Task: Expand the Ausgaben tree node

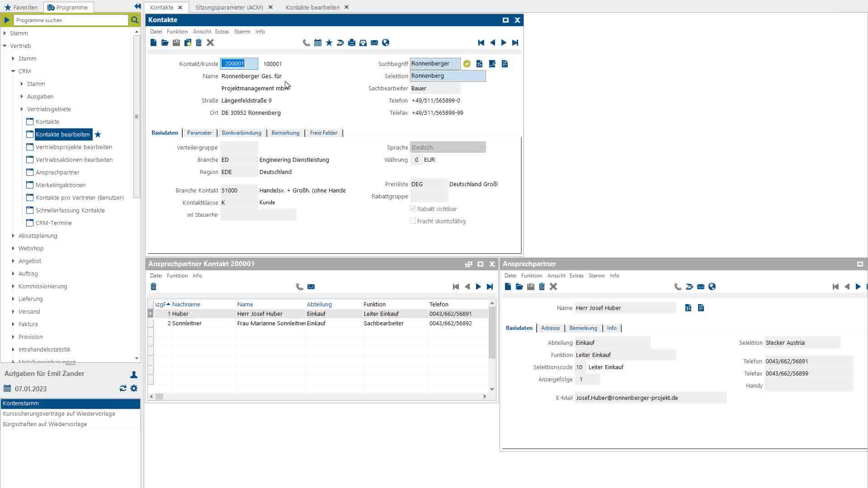Action: (x=22, y=96)
